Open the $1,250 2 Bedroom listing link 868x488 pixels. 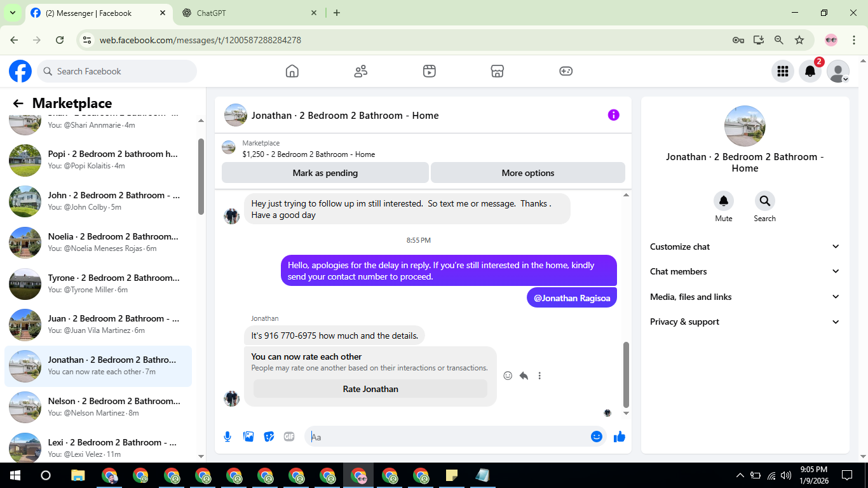(x=309, y=154)
